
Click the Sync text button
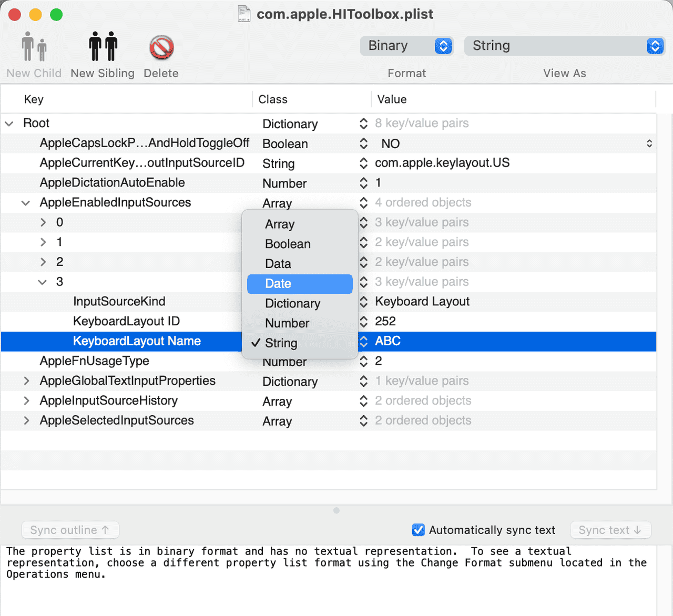tap(610, 530)
